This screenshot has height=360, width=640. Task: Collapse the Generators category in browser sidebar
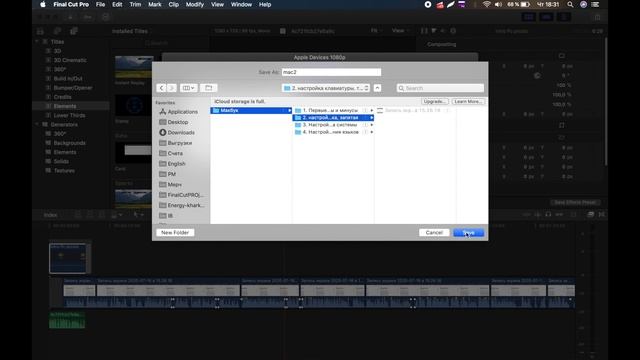coord(37,124)
